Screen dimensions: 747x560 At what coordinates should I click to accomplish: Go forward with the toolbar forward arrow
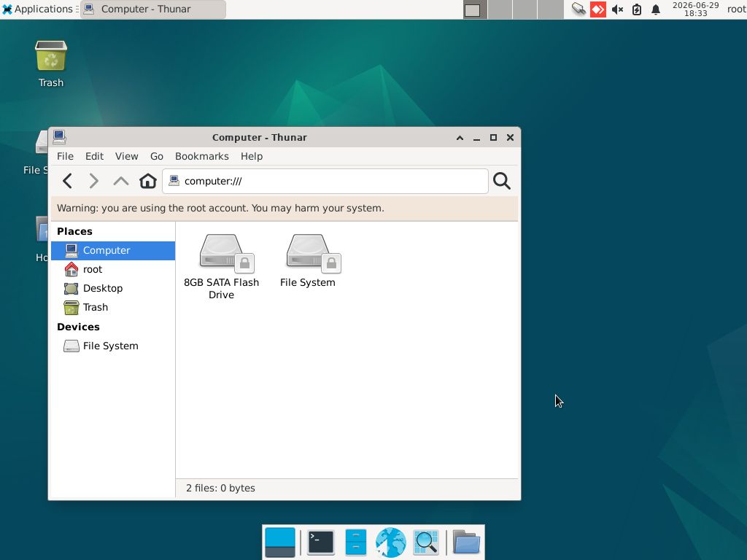pyautogui.click(x=94, y=181)
